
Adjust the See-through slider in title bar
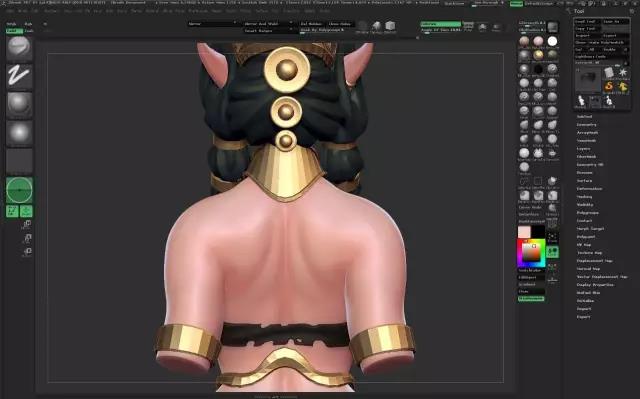click(x=487, y=3)
